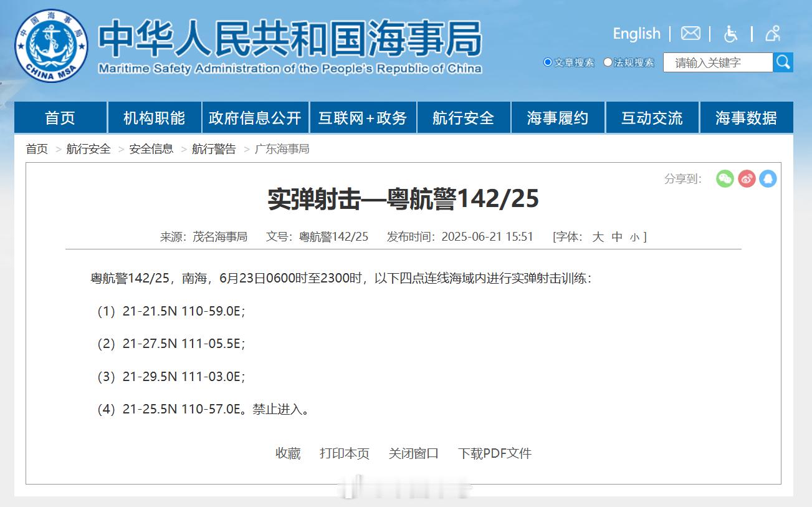Select 文章搜索 radio button
Viewport: 812px width, 507px height.
point(548,62)
